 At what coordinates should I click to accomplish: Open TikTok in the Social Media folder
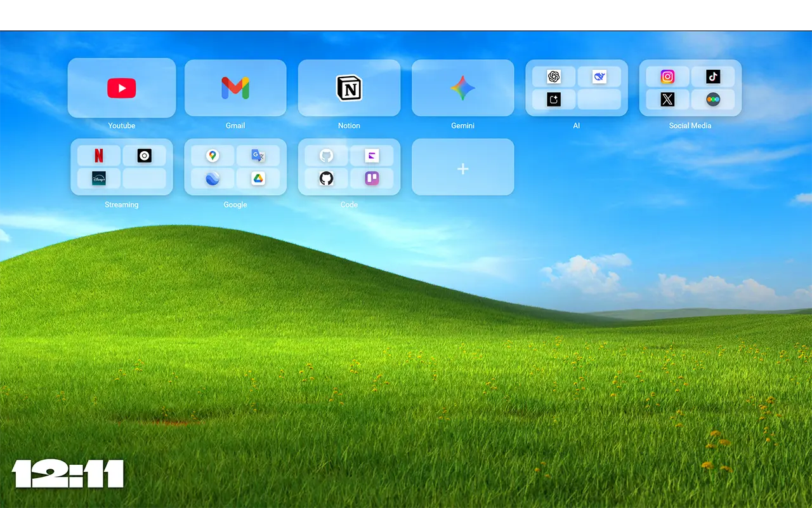(713, 77)
